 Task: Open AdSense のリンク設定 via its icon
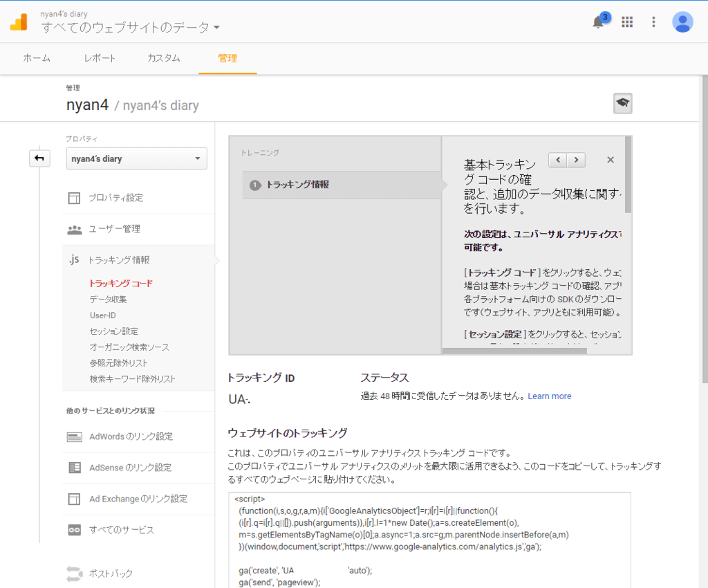click(74, 468)
